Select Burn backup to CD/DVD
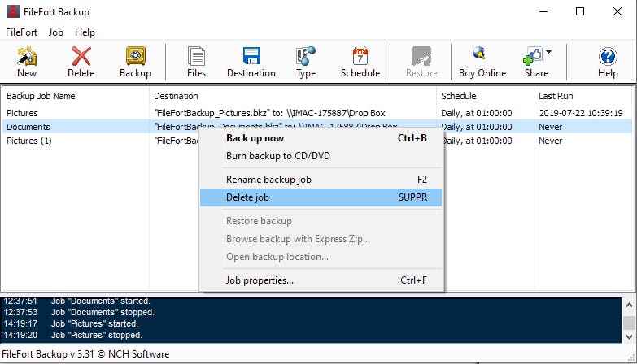Screen dimensions: 637x364 [x=321, y=156]
